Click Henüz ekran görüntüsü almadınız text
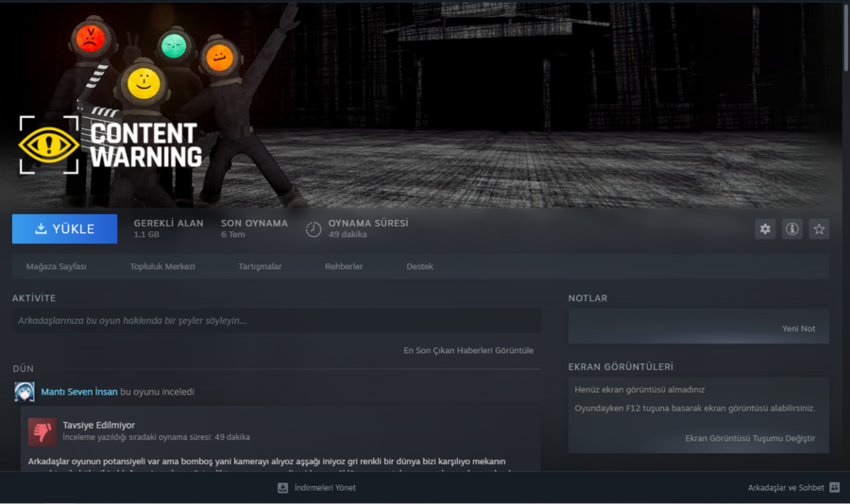 [639, 390]
